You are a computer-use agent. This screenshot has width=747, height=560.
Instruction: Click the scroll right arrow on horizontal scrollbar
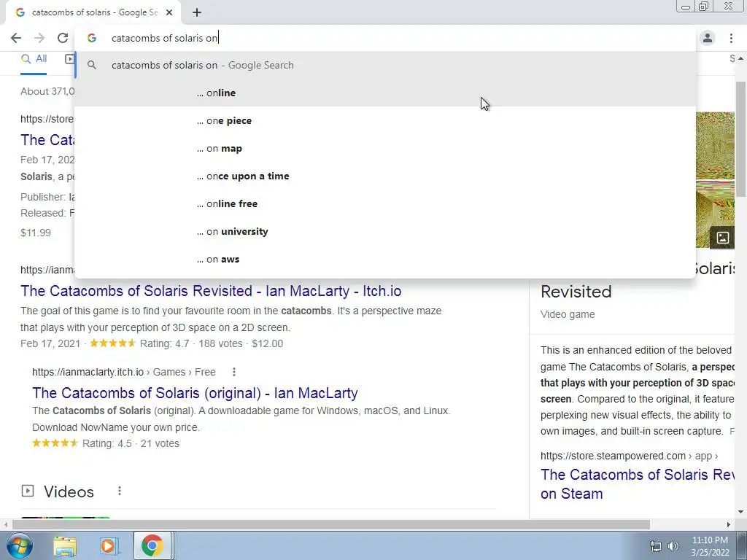pos(729,524)
